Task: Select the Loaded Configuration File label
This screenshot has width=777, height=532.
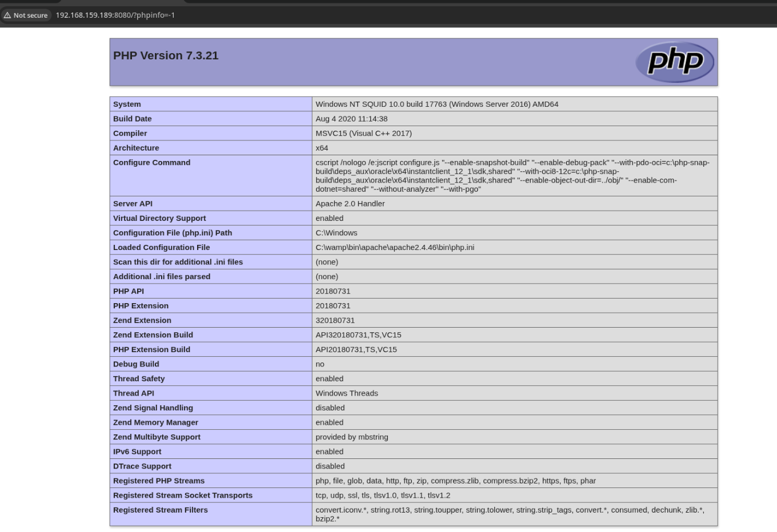Action: point(161,247)
